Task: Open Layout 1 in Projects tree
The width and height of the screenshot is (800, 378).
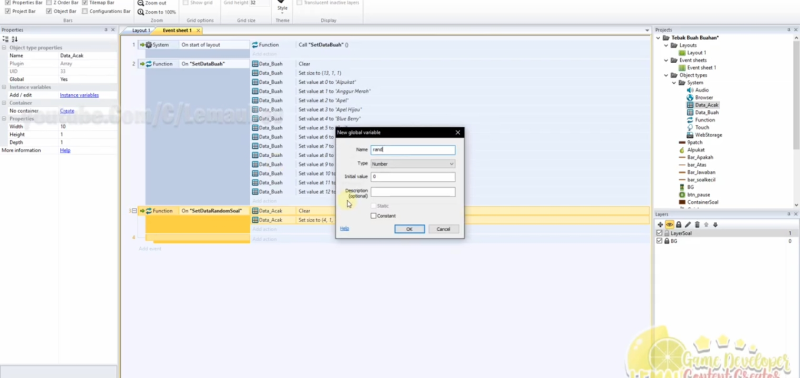Action: tap(692, 53)
